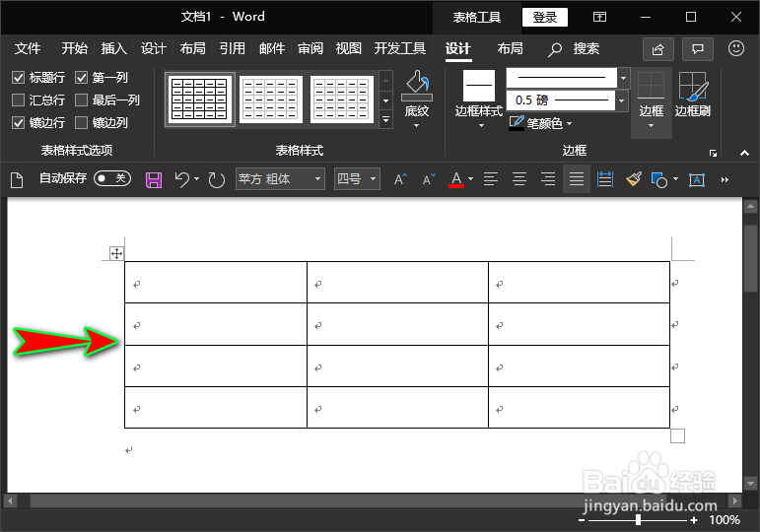The image size is (760, 532).
Task: Increase font size with the A^ icon
Action: tap(400, 179)
